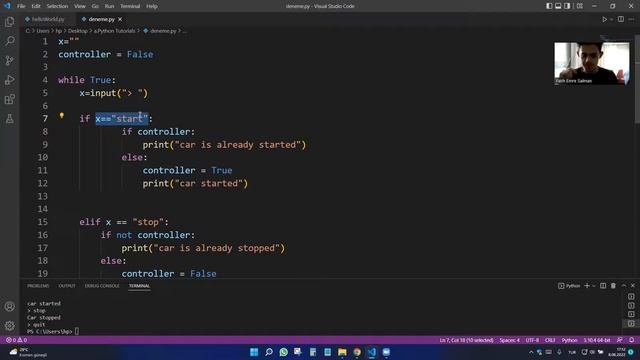Viewport: 640px width, 360px height.
Task: Click the VS Code logo in title bar
Action: point(7,6)
